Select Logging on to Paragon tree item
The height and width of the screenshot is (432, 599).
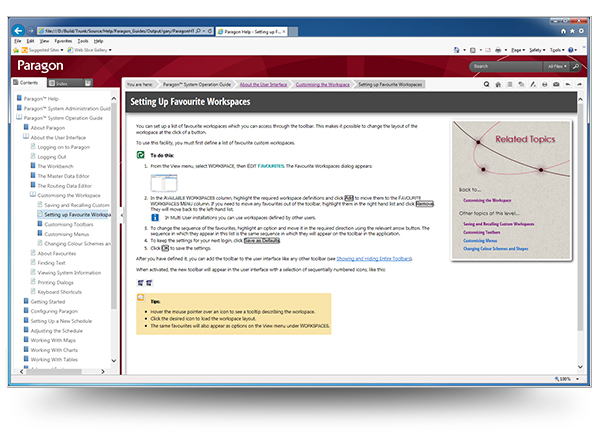point(63,147)
